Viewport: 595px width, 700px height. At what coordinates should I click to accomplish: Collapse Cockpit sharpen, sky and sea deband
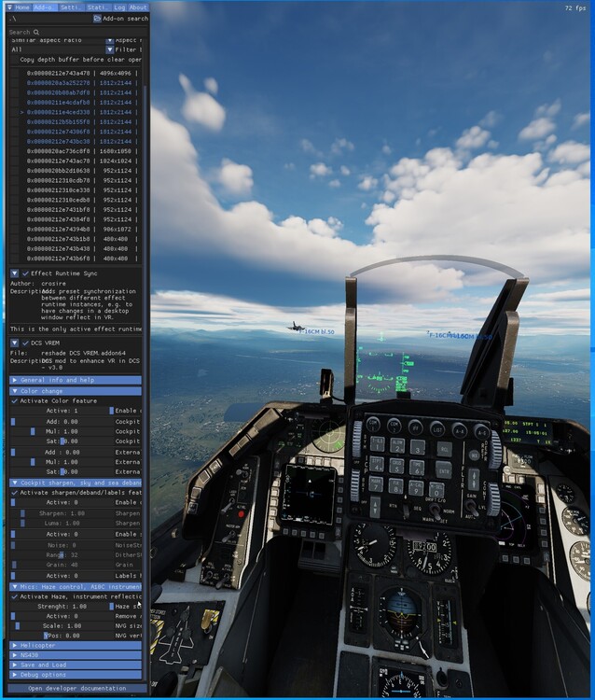(76, 483)
